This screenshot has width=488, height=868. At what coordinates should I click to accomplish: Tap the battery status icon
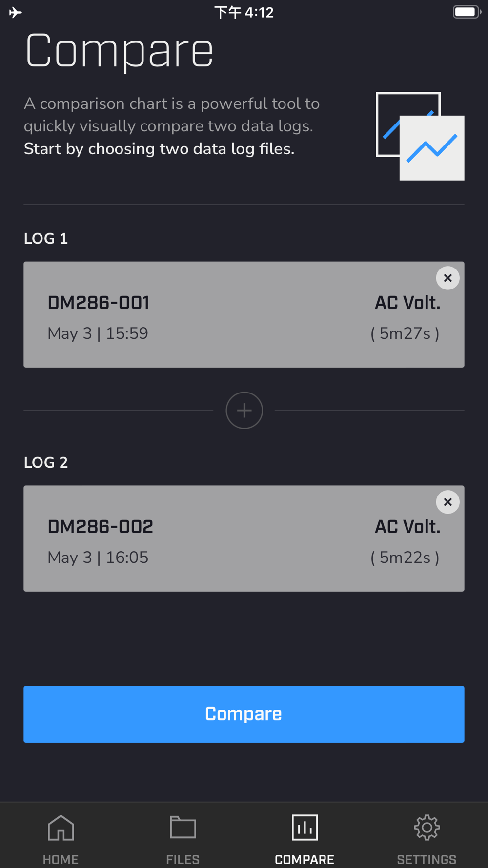point(467,12)
